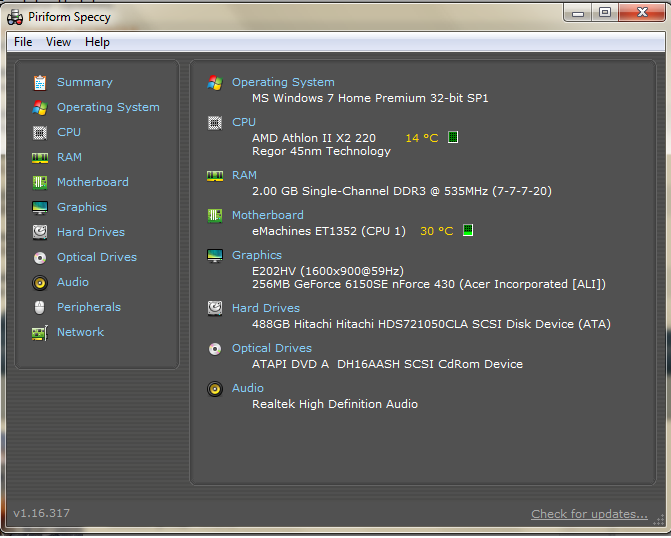The width and height of the screenshot is (671, 538).
Task: Click the Hard Drives disk icon in sidebar
Action: click(40, 232)
